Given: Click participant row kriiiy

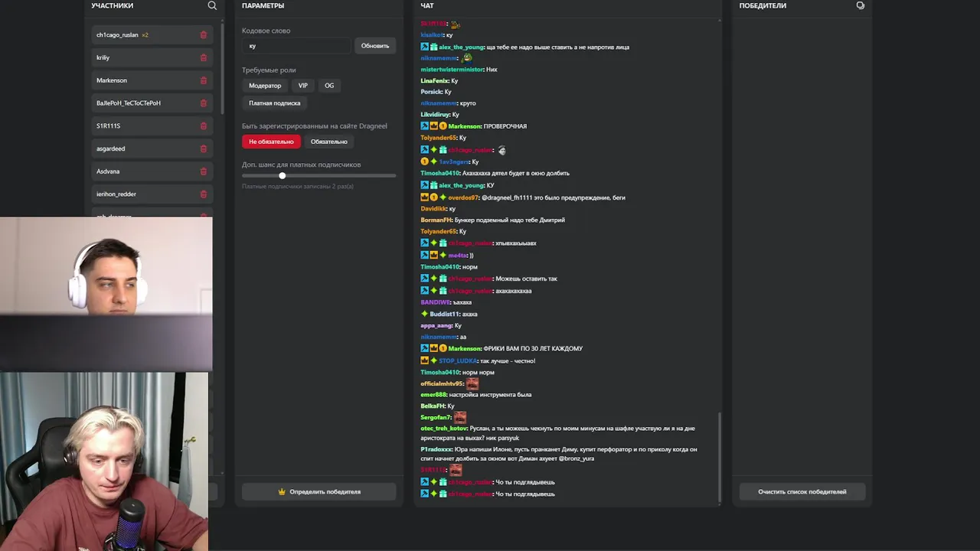Looking at the screenshot, I should tap(152, 57).
